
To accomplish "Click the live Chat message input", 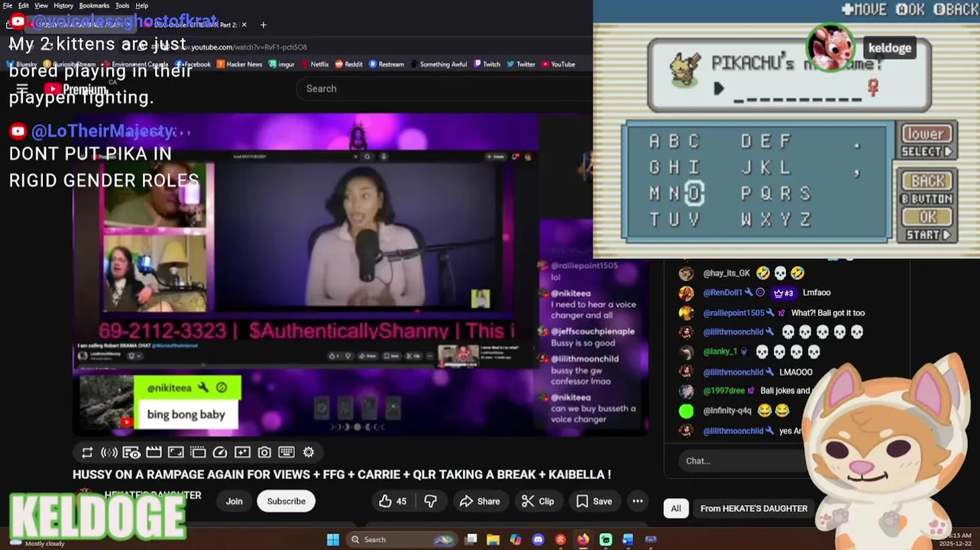I will (741, 461).
